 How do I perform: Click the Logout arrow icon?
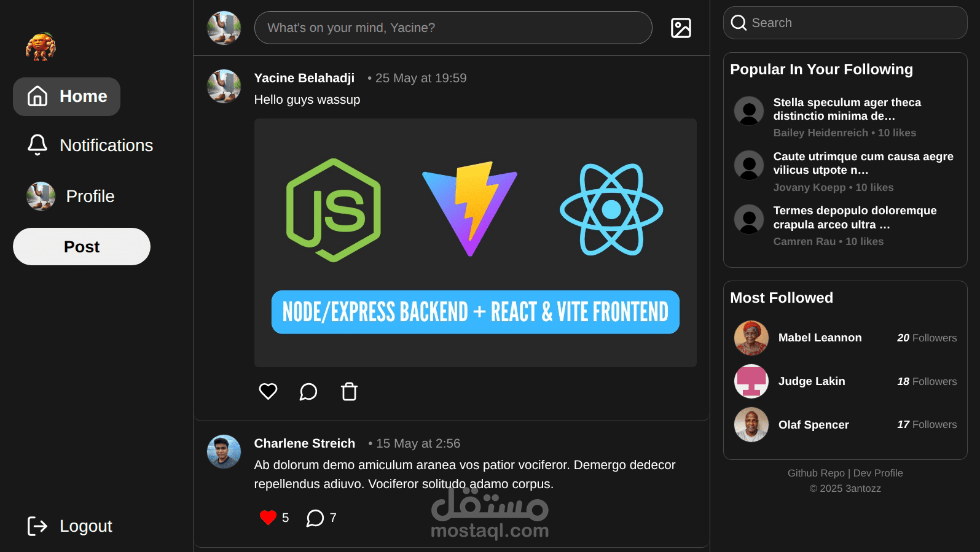[37, 526]
